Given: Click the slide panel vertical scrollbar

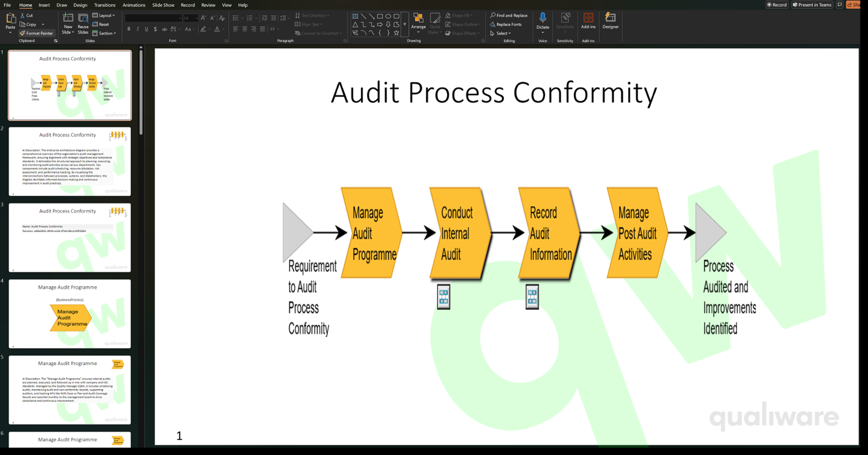Looking at the screenshot, I should (141, 92).
